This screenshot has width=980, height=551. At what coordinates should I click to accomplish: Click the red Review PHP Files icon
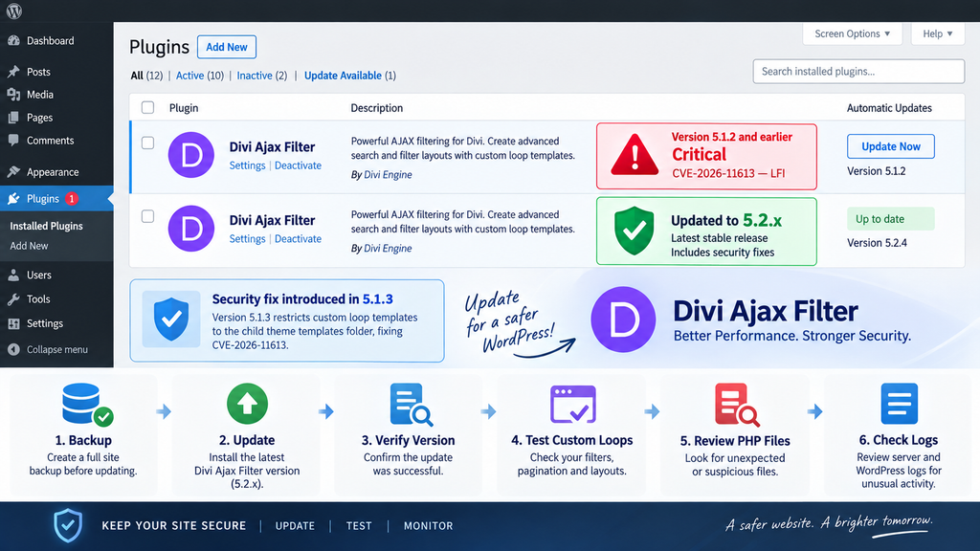pyautogui.click(x=737, y=405)
